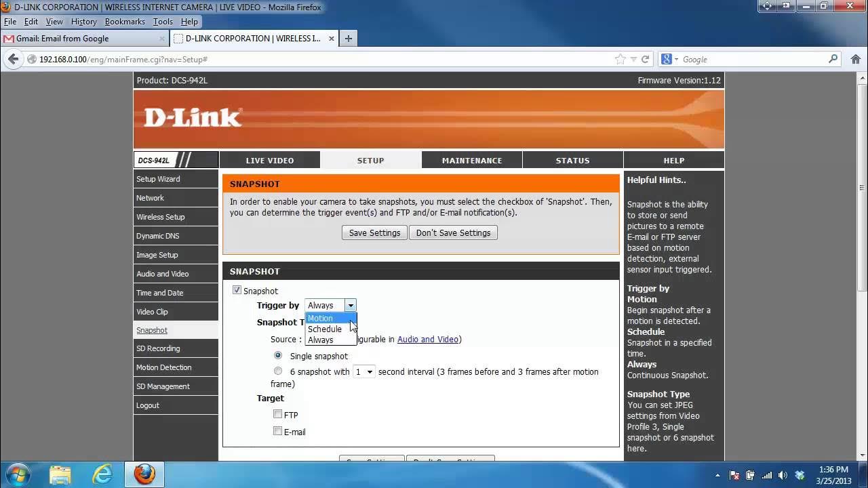Open File Explorer from the taskbar

pos(60,474)
